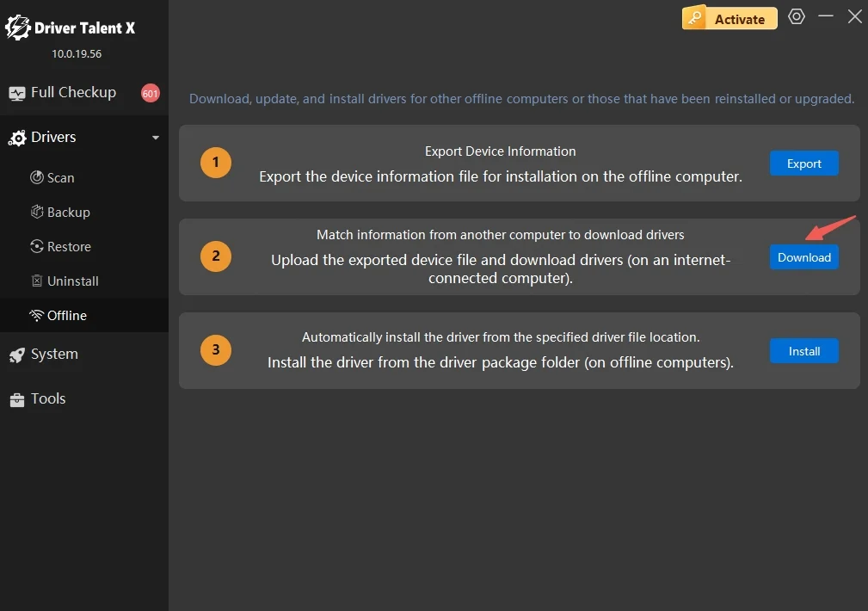The width and height of the screenshot is (868, 611).
Task: Click the Restore icon in sidebar
Action: pos(36,246)
